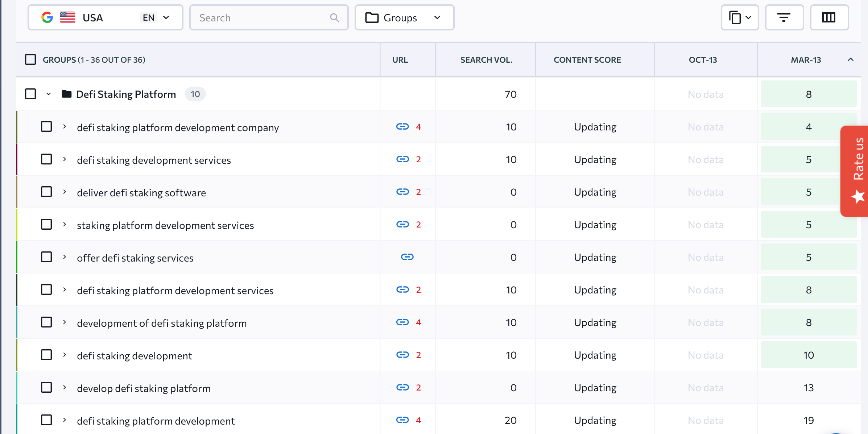Check the defi staking development row checkbox
The width and height of the screenshot is (868, 434).
click(46, 355)
